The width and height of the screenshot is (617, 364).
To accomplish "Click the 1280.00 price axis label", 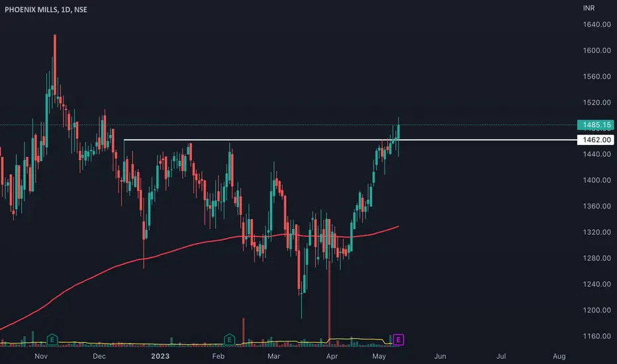I will click(x=596, y=258).
